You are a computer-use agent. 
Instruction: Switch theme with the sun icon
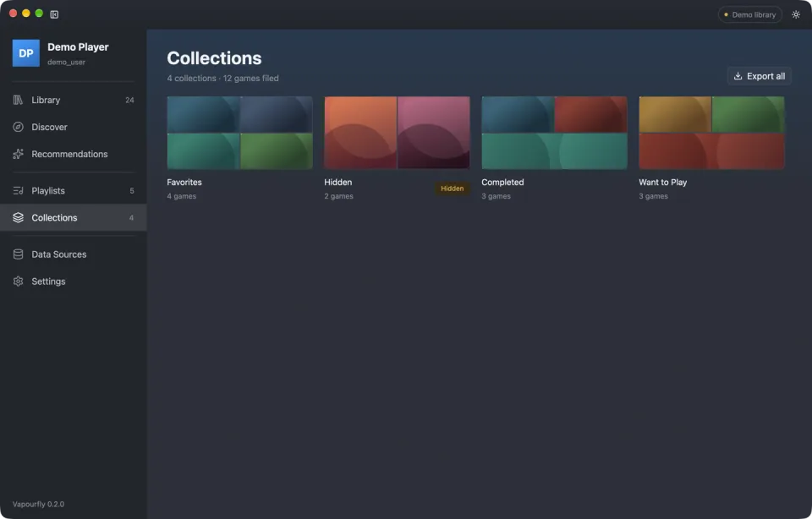[x=796, y=14]
